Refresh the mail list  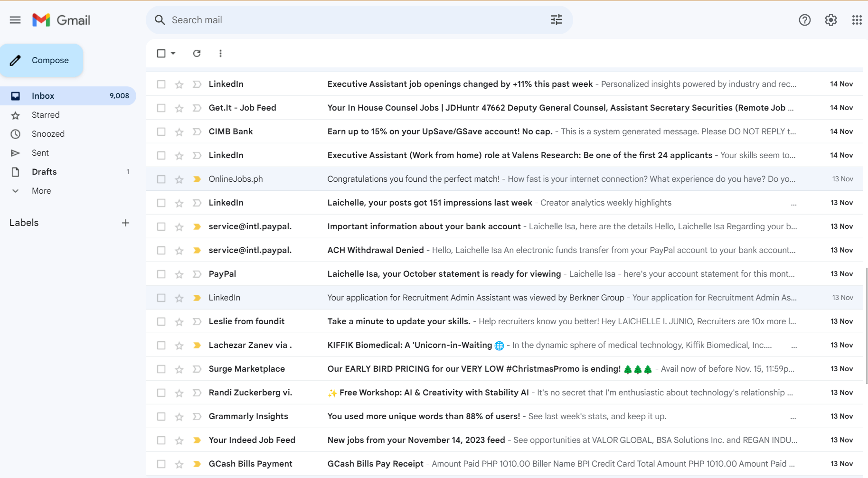pyautogui.click(x=197, y=53)
